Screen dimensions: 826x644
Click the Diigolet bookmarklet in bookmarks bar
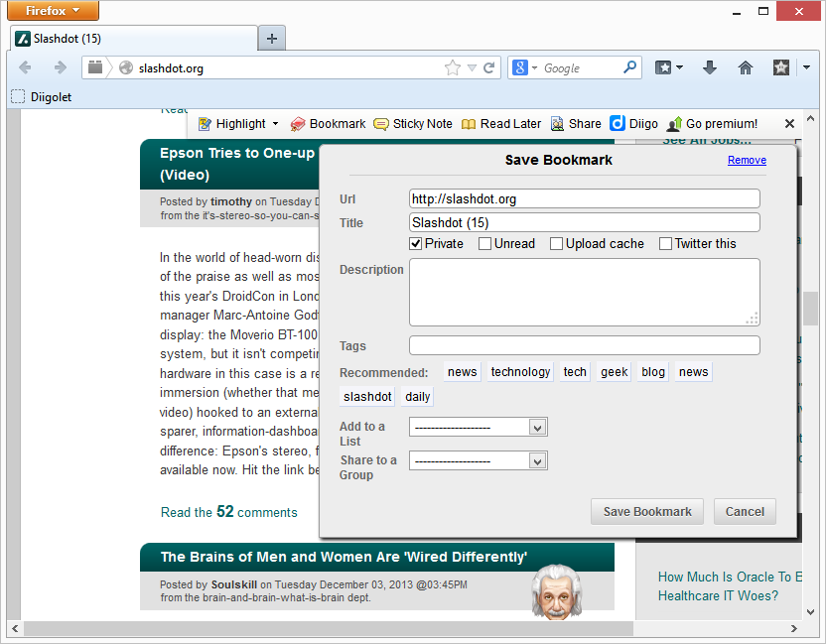[41, 97]
